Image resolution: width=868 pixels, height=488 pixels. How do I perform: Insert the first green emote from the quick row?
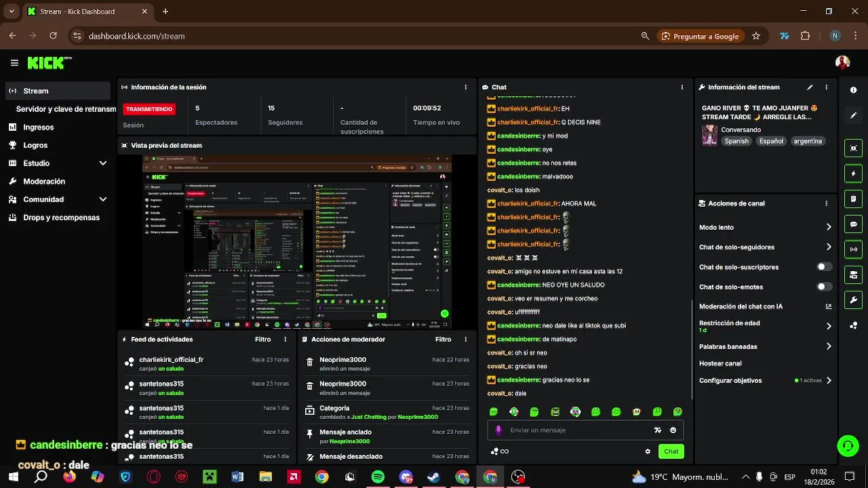494,411
